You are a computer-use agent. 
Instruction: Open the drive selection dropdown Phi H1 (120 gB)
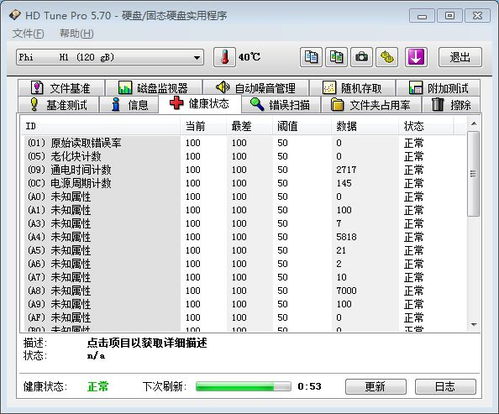click(110, 57)
